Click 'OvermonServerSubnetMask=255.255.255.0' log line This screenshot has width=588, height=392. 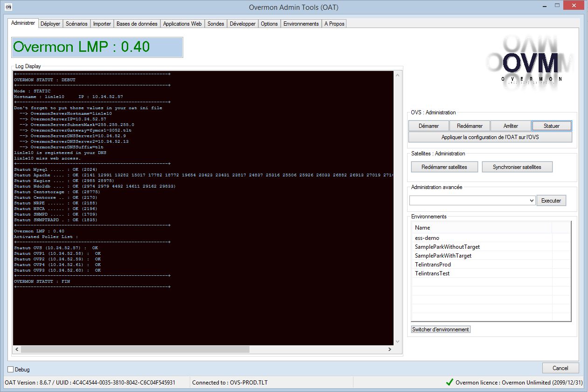coord(77,125)
